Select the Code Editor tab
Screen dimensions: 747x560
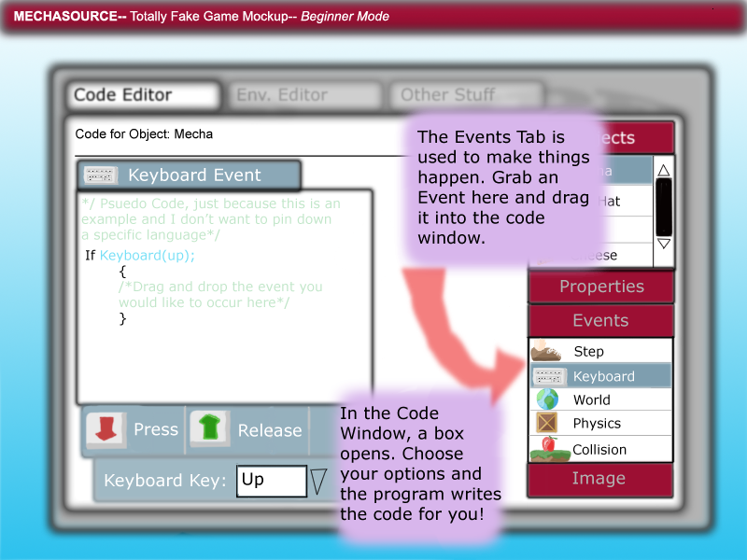click(x=142, y=95)
